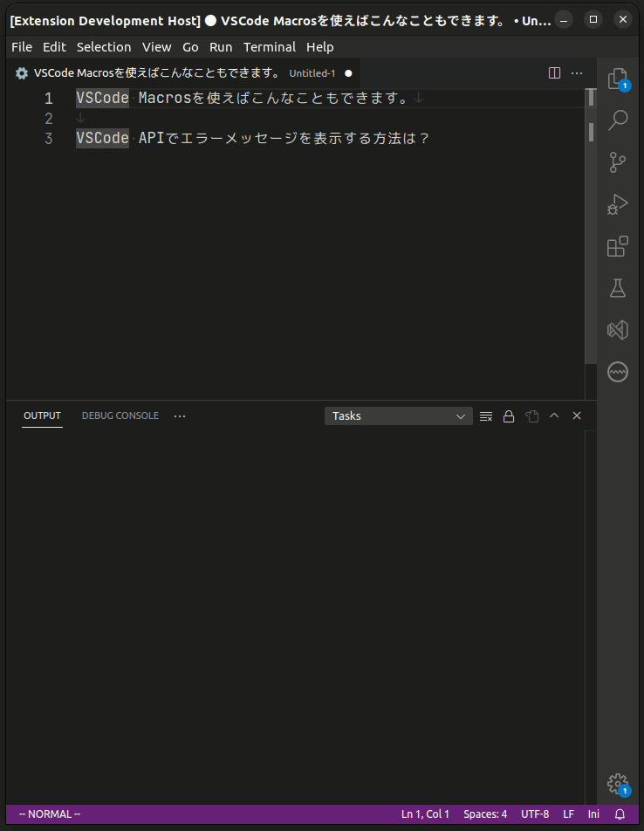This screenshot has height=831, width=644.
Task: Maximize the Extension Development Host window
Action: coord(593,19)
